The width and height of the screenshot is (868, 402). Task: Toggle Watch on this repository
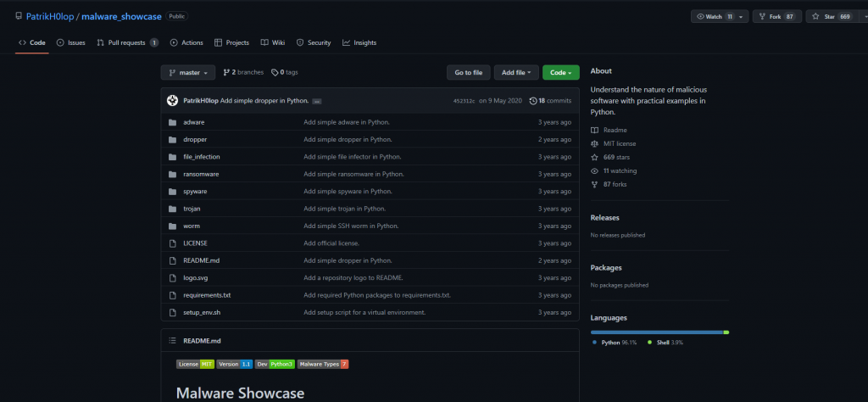(x=714, y=17)
